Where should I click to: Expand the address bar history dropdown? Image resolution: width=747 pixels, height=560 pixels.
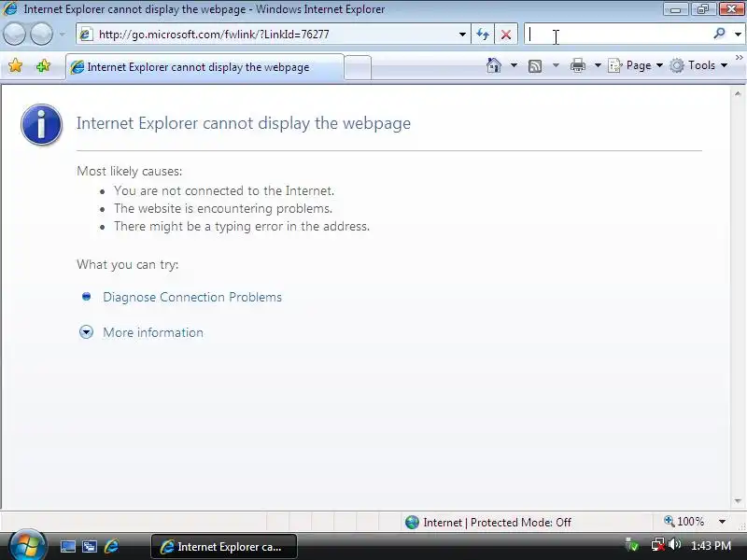click(462, 35)
